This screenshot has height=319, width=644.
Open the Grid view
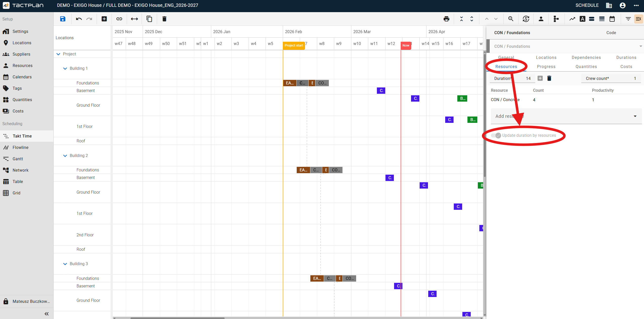tap(27, 193)
